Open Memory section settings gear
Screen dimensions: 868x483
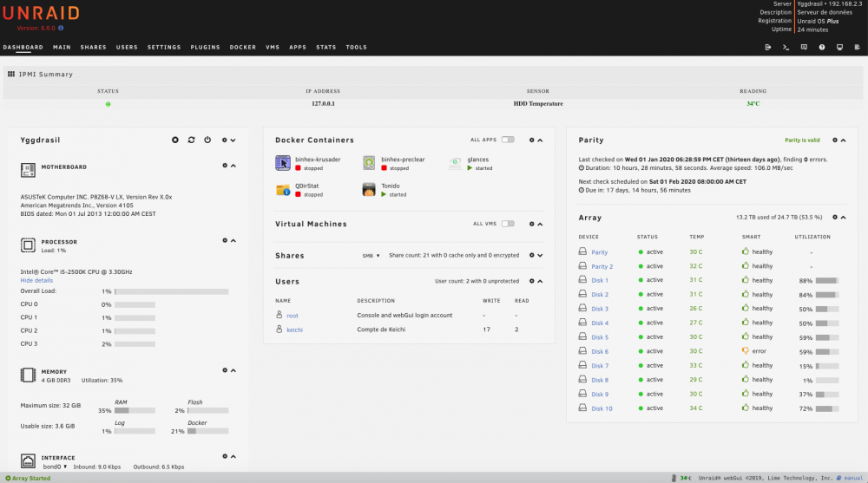pyautogui.click(x=225, y=370)
